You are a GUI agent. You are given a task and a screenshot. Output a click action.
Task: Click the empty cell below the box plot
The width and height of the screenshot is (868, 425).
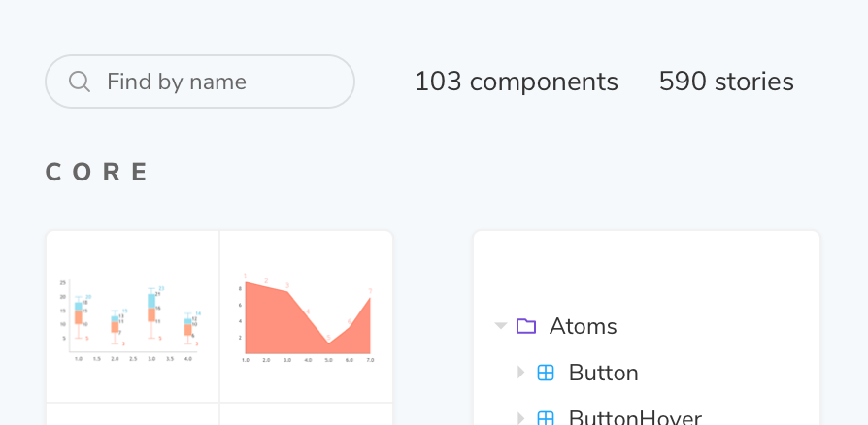133,414
